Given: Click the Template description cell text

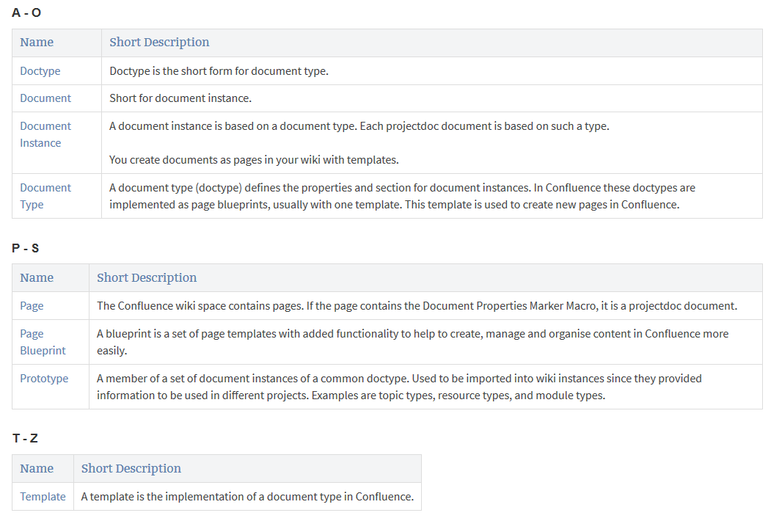Looking at the screenshot, I should 247,497.
